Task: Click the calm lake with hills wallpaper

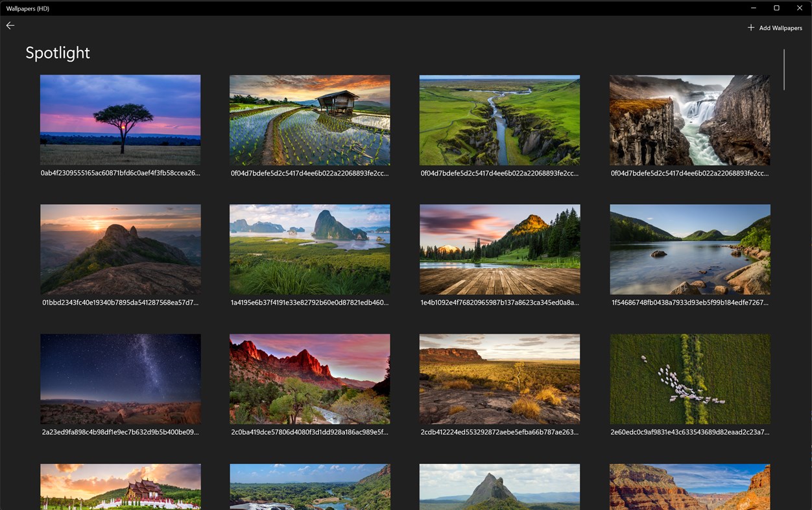Action: 689,249
